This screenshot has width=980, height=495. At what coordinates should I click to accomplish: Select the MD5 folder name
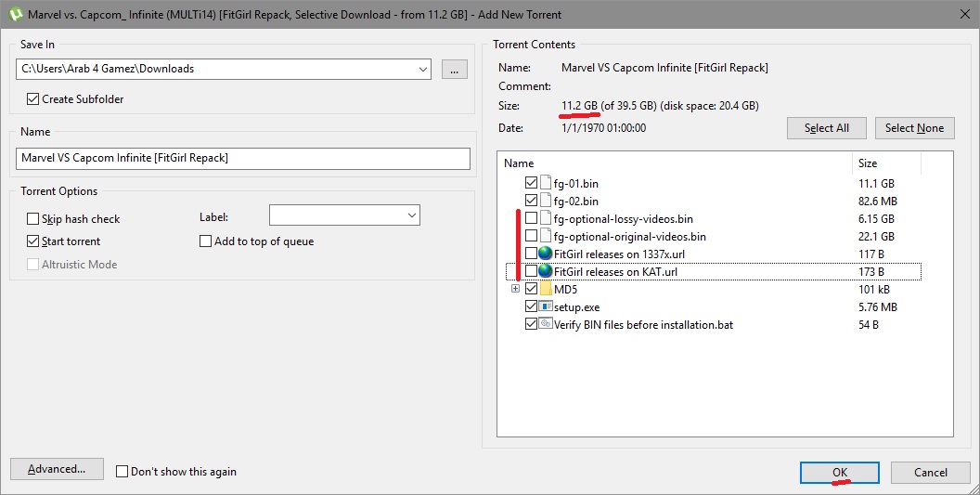(x=565, y=289)
